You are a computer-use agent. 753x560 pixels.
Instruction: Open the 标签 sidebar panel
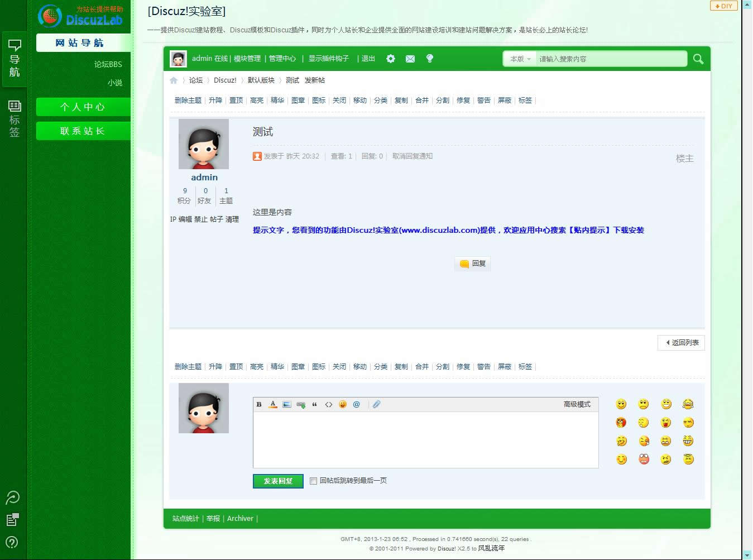[15, 119]
